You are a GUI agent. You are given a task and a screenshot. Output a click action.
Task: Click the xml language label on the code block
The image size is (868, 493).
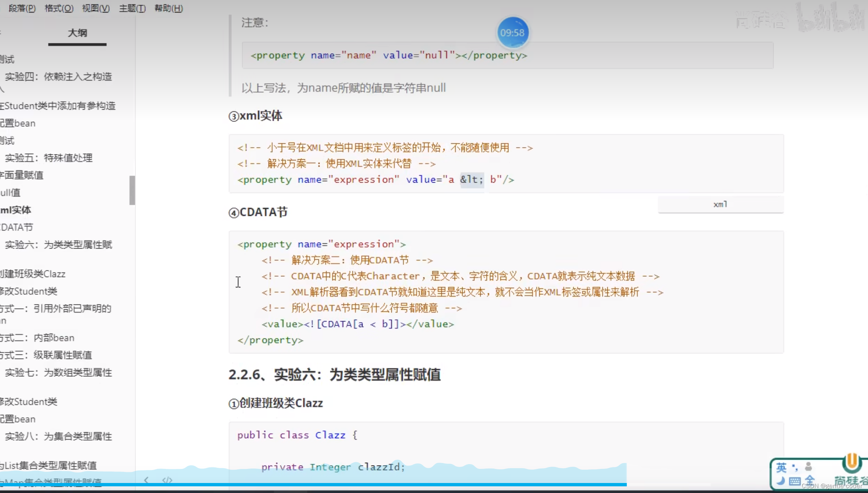(720, 204)
